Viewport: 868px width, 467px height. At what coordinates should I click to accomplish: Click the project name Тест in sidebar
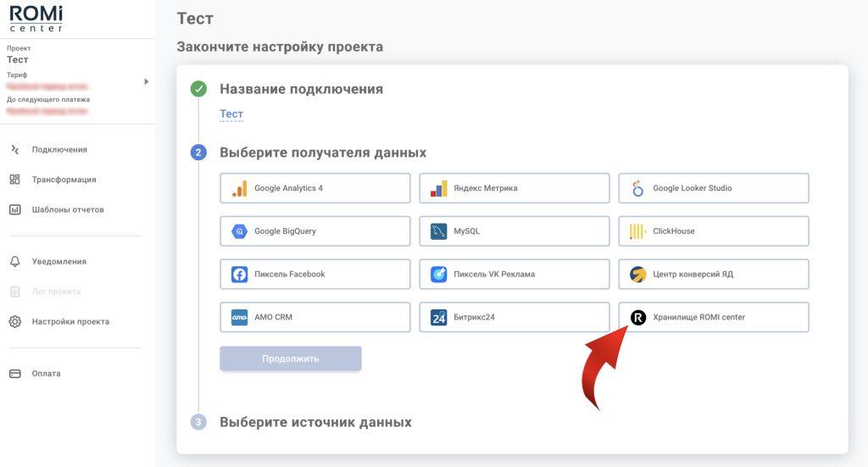[x=18, y=60]
